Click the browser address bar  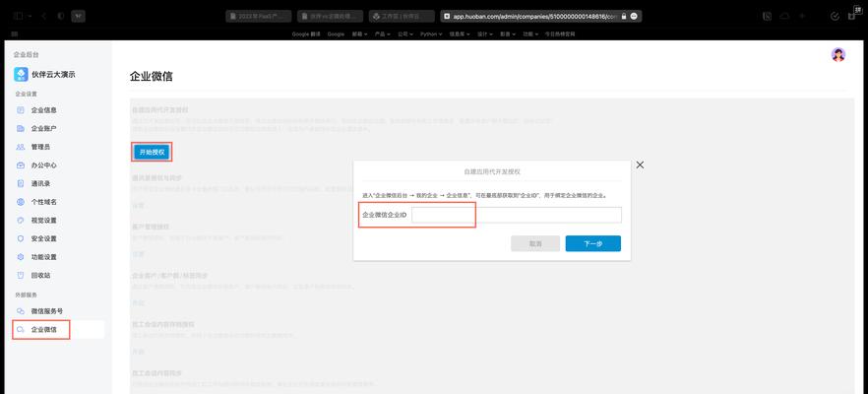click(541, 17)
